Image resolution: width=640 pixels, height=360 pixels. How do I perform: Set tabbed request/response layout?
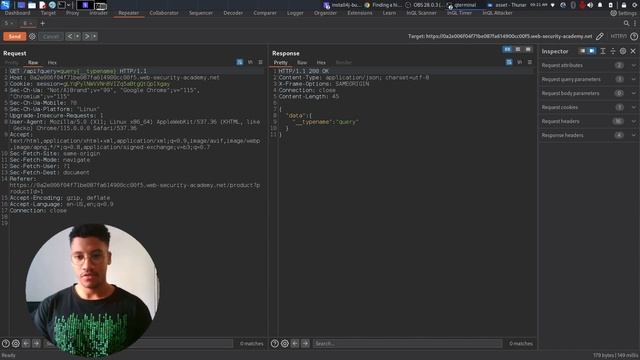coord(528,49)
